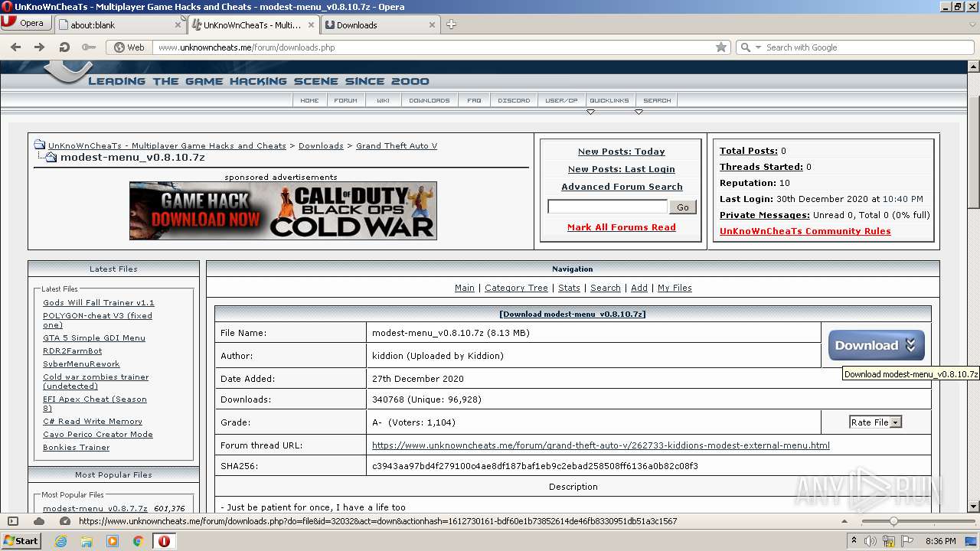
Task: Open GTA 5 Simple GDI Menu file
Action: pos(94,337)
